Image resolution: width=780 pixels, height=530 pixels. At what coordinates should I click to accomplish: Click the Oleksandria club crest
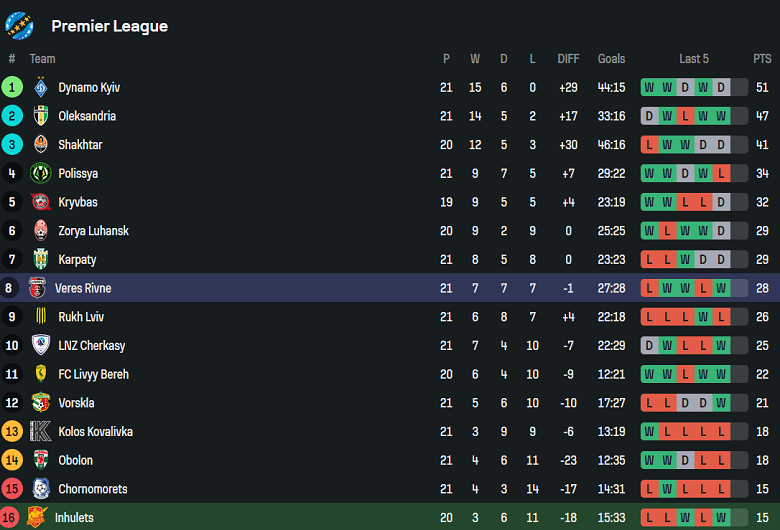40,116
